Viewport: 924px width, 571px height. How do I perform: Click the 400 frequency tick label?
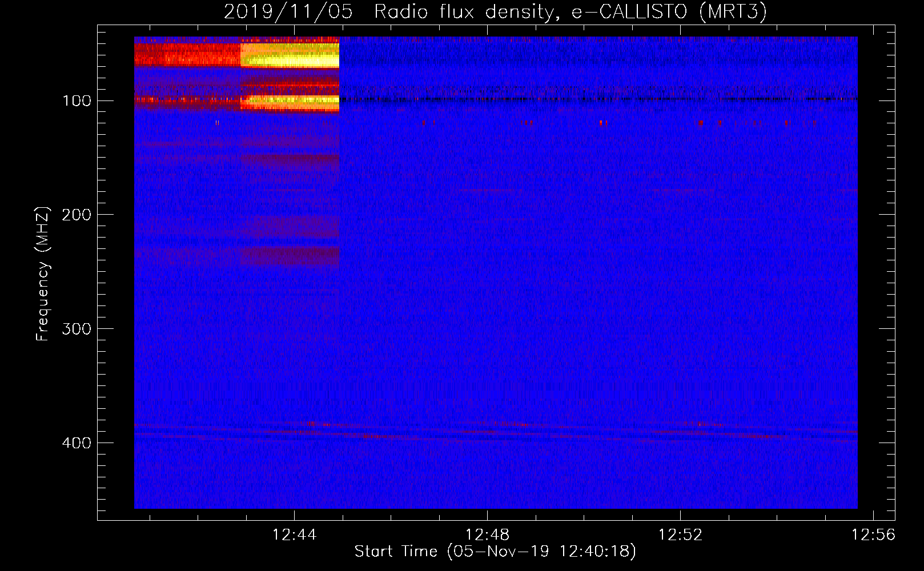[x=77, y=443]
